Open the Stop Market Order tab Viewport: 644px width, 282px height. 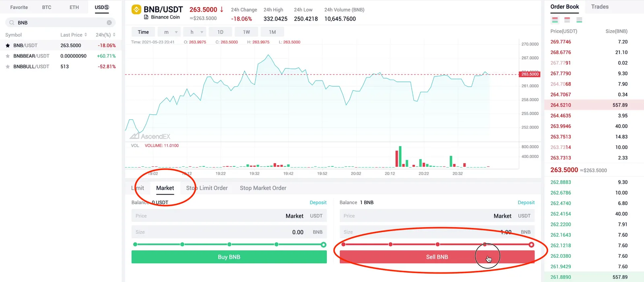click(x=263, y=188)
